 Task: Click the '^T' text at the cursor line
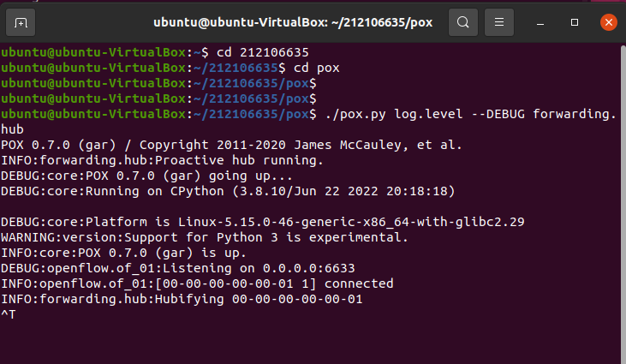tap(9, 314)
